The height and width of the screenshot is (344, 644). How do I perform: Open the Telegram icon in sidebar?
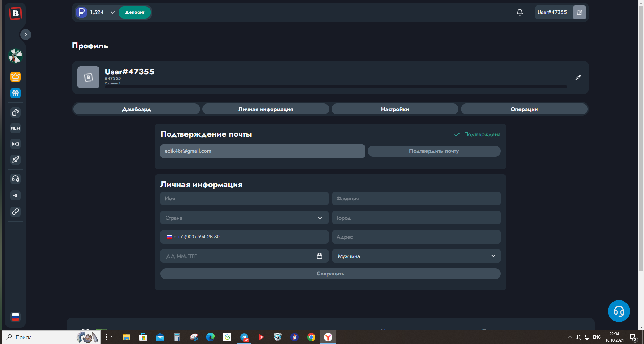pyautogui.click(x=15, y=195)
